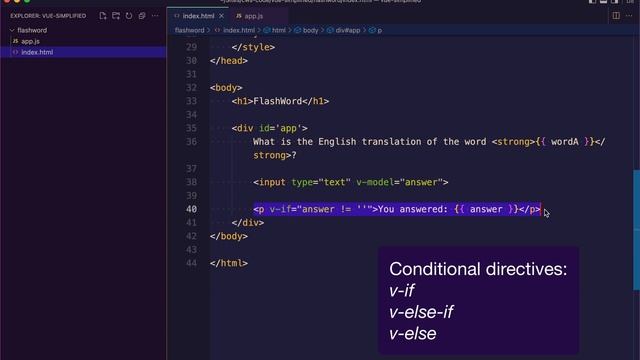Click the "You answered:" text
Viewport: 640px width, 360px height.
413,209
